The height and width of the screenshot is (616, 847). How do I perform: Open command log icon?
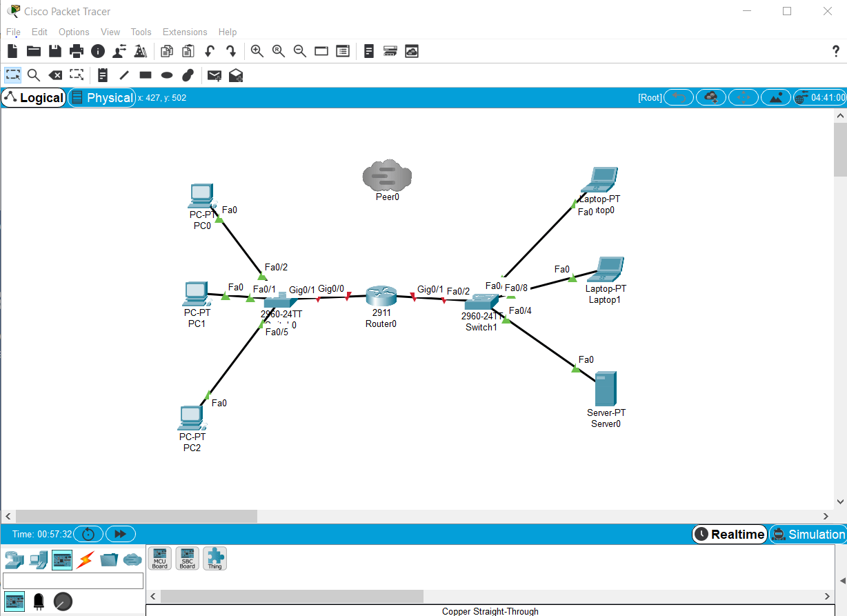pos(369,51)
